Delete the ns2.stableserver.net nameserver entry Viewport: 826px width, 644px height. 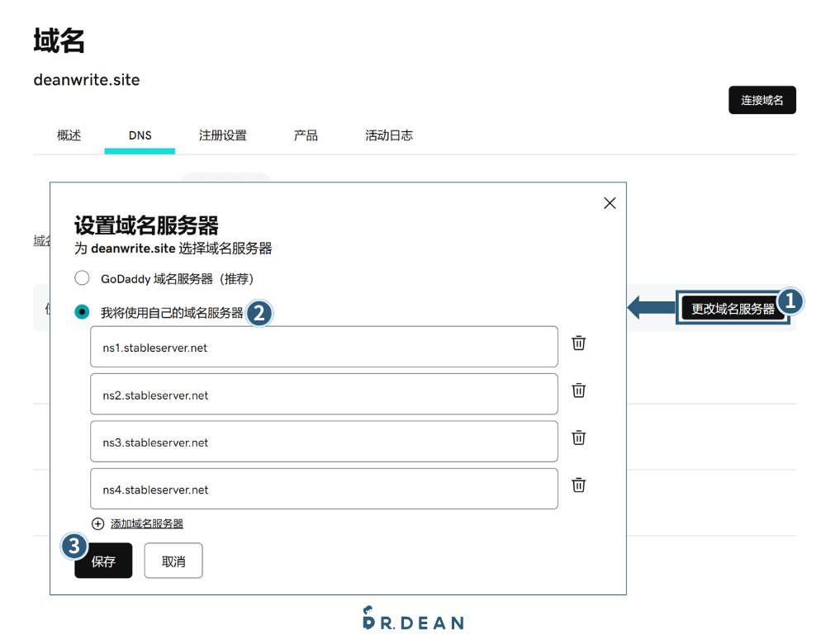[x=578, y=390]
